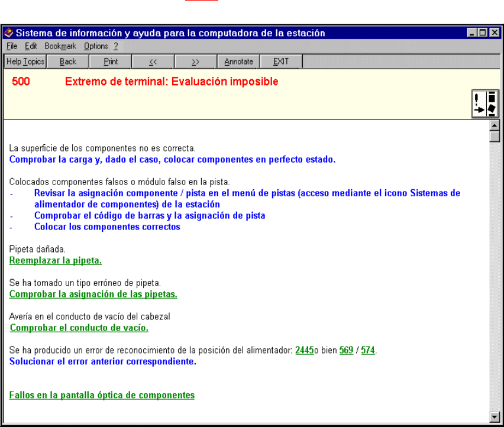The image size is (504, 427).
Task: Click the vertical scrollbar thumb
Action: tap(495, 136)
